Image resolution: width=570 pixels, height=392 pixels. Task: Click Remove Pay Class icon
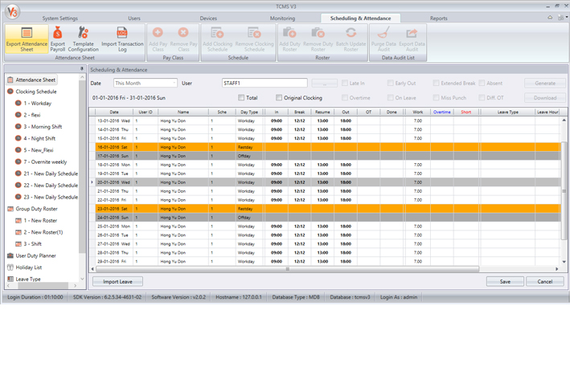tap(183, 39)
